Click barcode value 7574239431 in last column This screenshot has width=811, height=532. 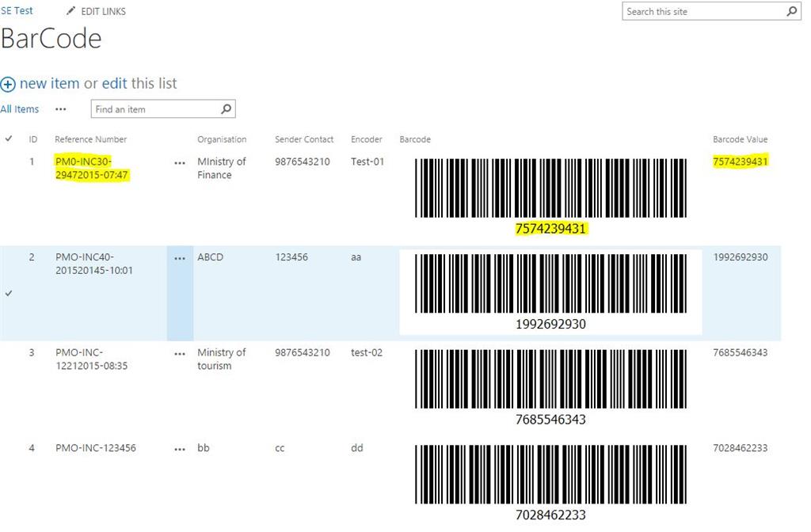[741, 161]
